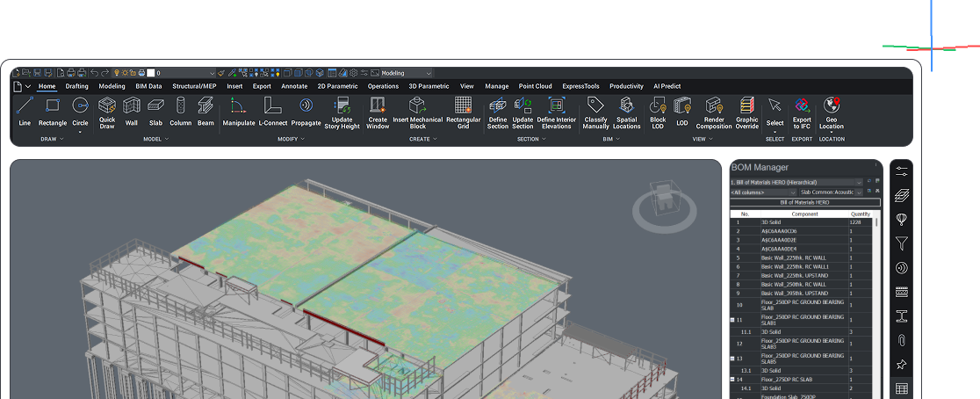The width and height of the screenshot is (980, 399).
Task: Click the Classify Manually tool
Action: coord(595,112)
